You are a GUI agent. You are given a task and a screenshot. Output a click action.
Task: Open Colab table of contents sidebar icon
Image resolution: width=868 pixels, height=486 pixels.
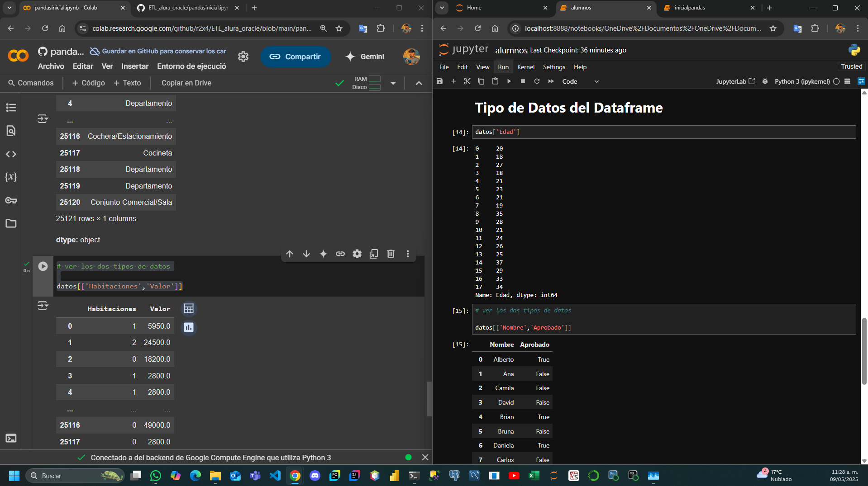click(x=11, y=108)
